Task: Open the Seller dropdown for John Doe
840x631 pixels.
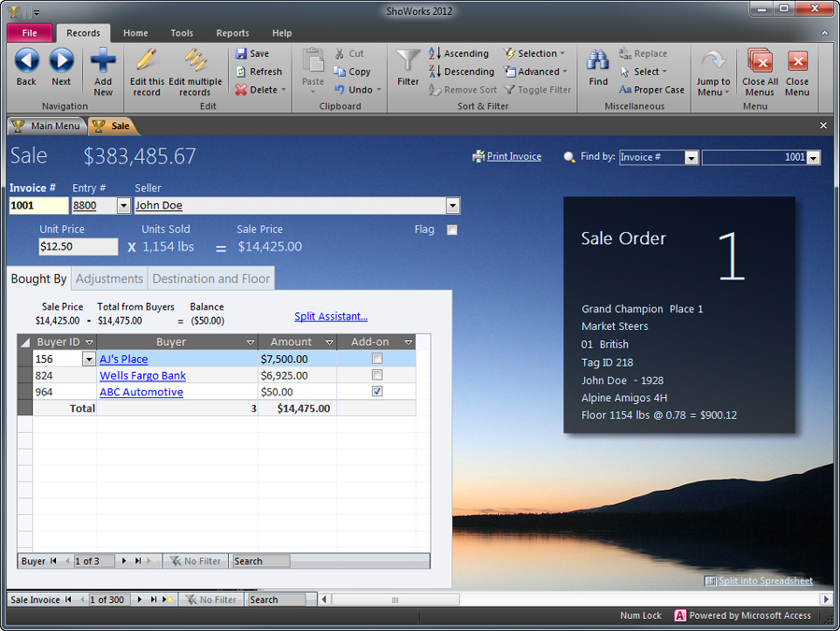Action: click(452, 205)
